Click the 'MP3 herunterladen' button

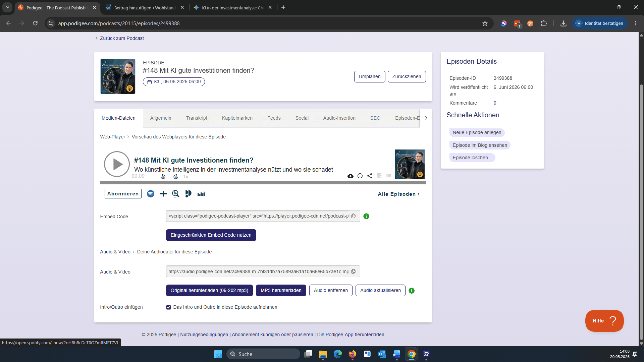click(281, 290)
